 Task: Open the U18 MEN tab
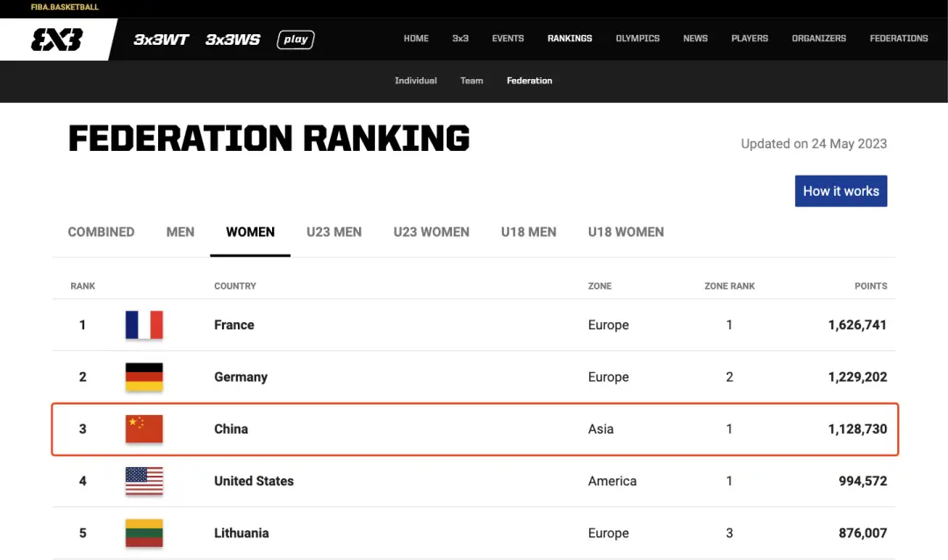point(528,232)
